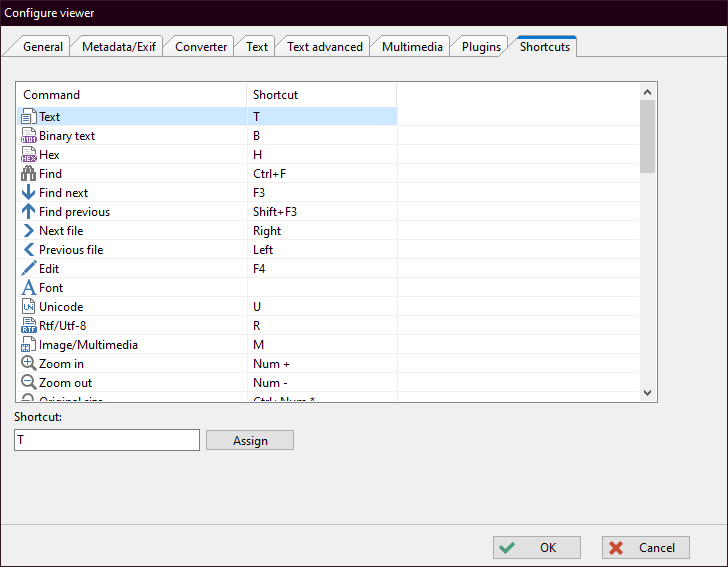The image size is (728, 567).
Task: Switch to the Plugins tab
Action: pyautogui.click(x=481, y=47)
